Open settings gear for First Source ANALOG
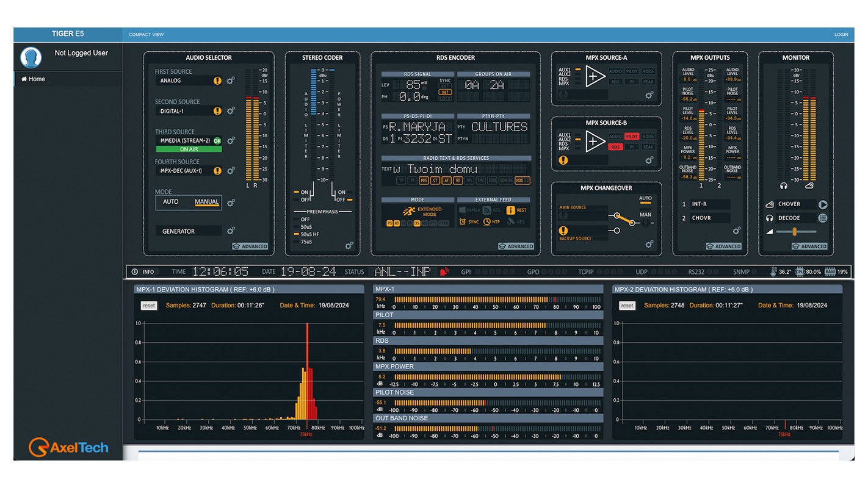868x488 pixels. tap(231, 81)
